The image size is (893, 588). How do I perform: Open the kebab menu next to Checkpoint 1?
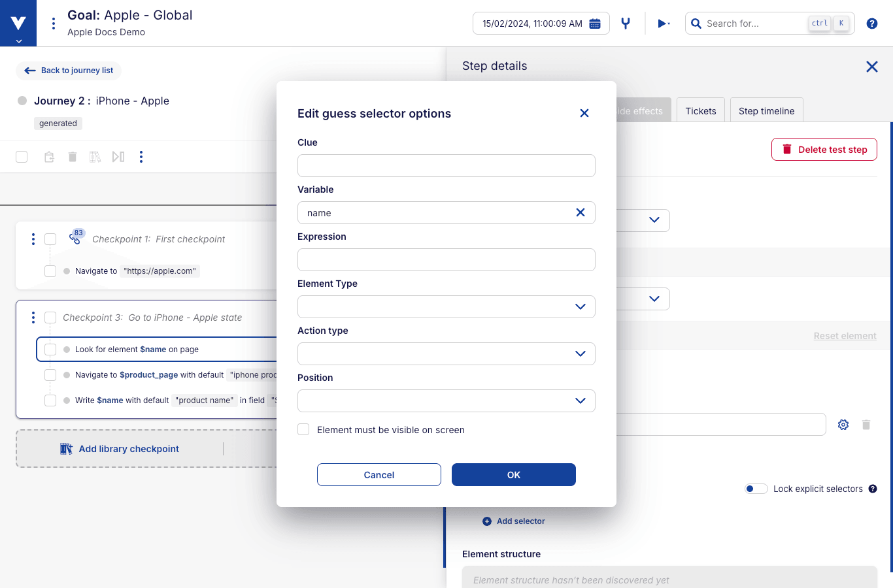(x=33, y=239)
